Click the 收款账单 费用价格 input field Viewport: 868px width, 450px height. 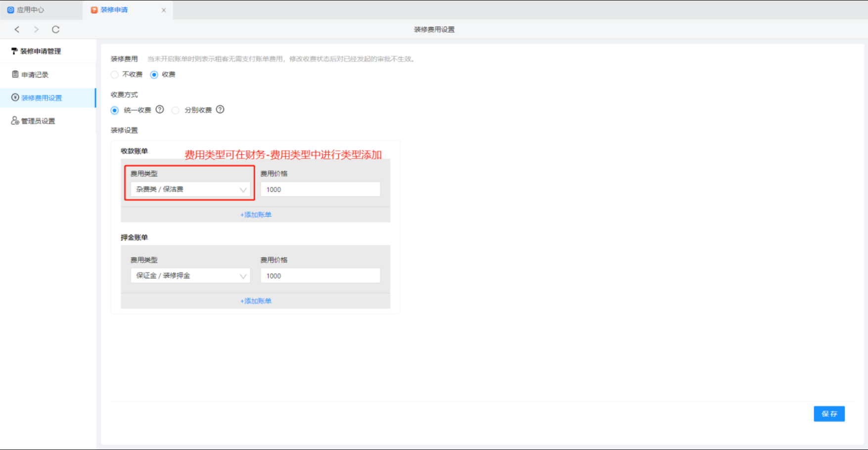[x=320, y=189]
